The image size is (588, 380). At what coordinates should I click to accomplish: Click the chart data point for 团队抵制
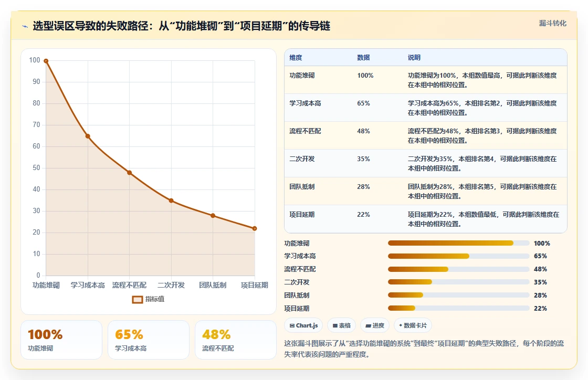213,216
